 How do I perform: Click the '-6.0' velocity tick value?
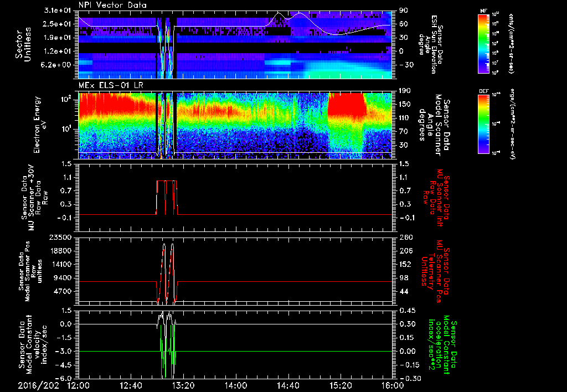tap(63, 378)
